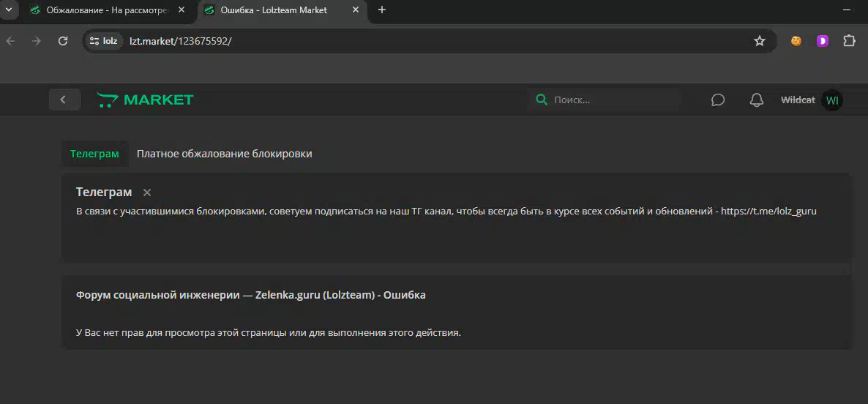Bookmark this page with the star icon
868x404 pixels.
(x=760, y=41)
